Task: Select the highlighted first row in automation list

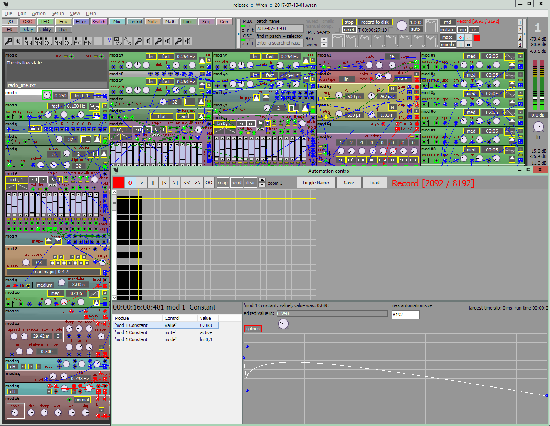Action: [x=166, y=325]
